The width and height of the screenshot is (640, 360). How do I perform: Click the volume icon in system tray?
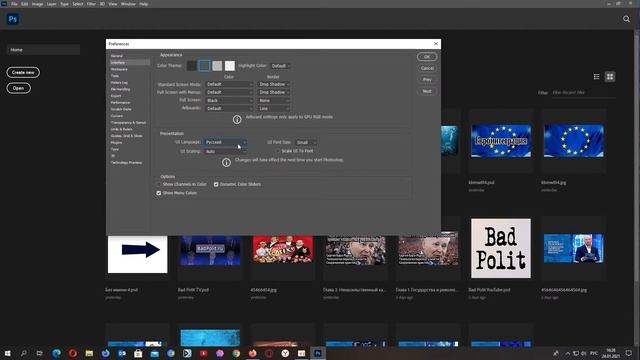tap(584, 353)
